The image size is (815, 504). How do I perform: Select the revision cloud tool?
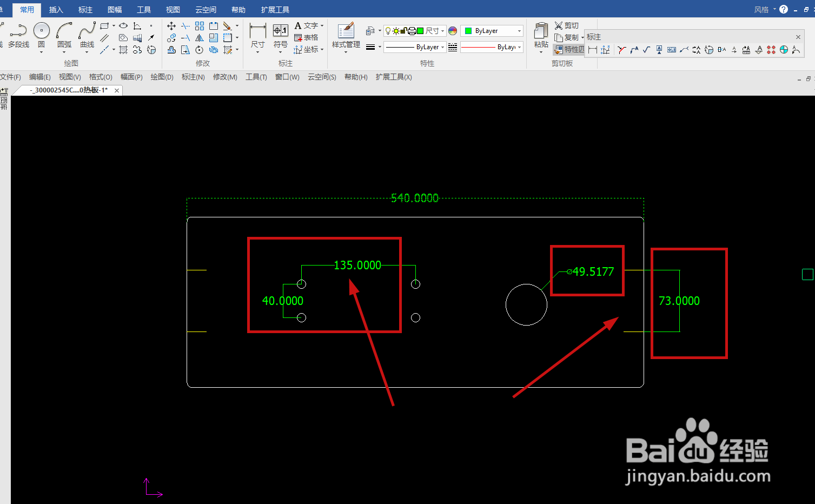(137, 50)
